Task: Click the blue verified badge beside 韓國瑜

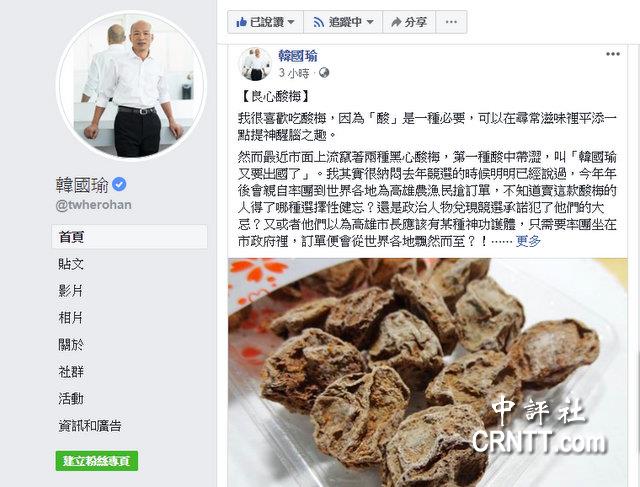Action: pos(119,185)
